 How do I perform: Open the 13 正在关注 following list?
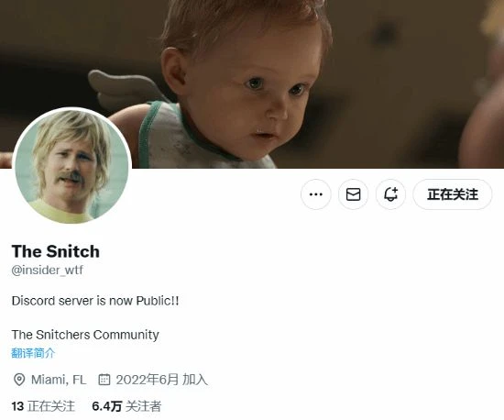click(43, 406)
